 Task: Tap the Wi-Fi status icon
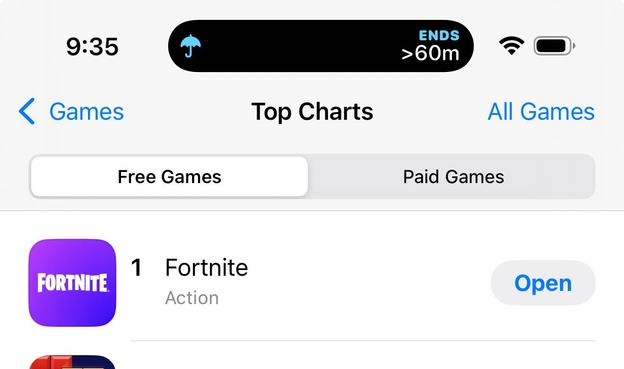coord(511,45)
